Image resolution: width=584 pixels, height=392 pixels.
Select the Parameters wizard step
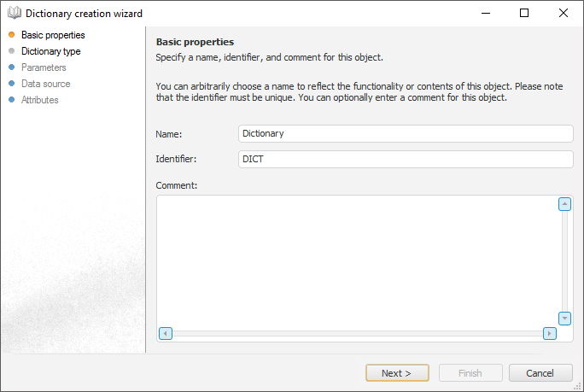[44, 67]
